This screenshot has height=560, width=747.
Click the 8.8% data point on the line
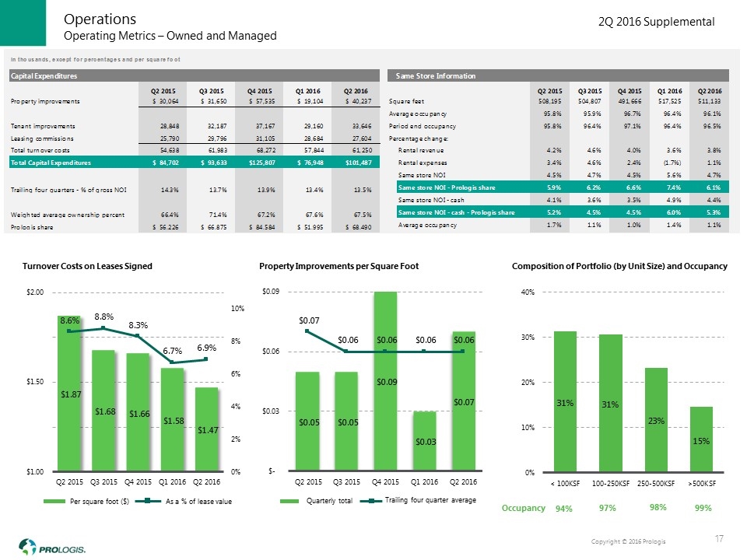(103, 328)
